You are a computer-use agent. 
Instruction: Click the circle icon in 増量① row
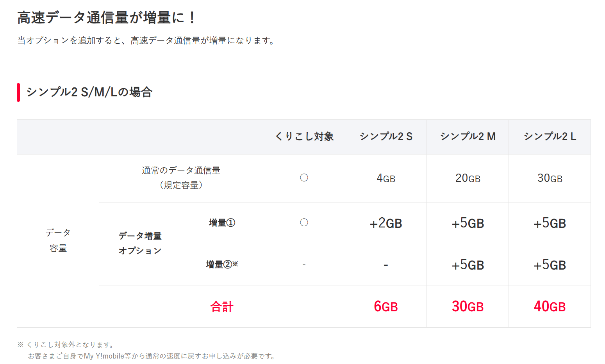click(304, 223)
